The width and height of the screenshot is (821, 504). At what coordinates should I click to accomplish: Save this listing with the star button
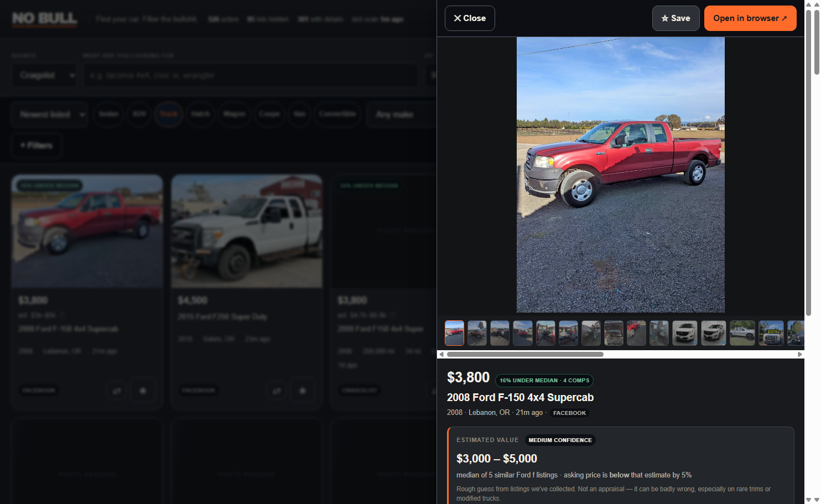(675, 18)
